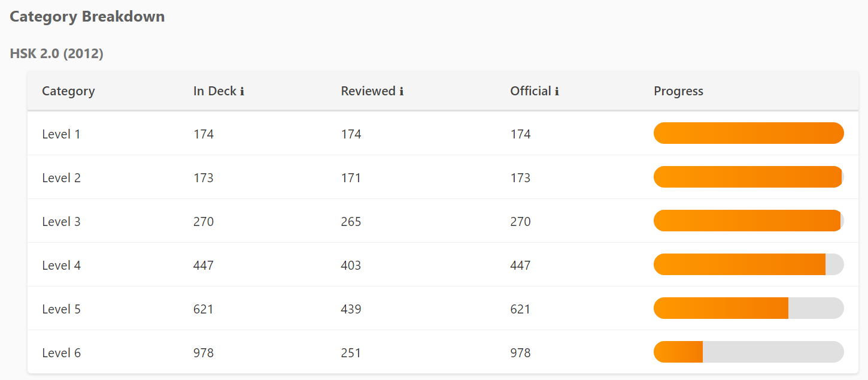Image resolution: width=868 pixels, height=380 pixels.
Task: Click the Category column header
Action: (x=68, y=91)
